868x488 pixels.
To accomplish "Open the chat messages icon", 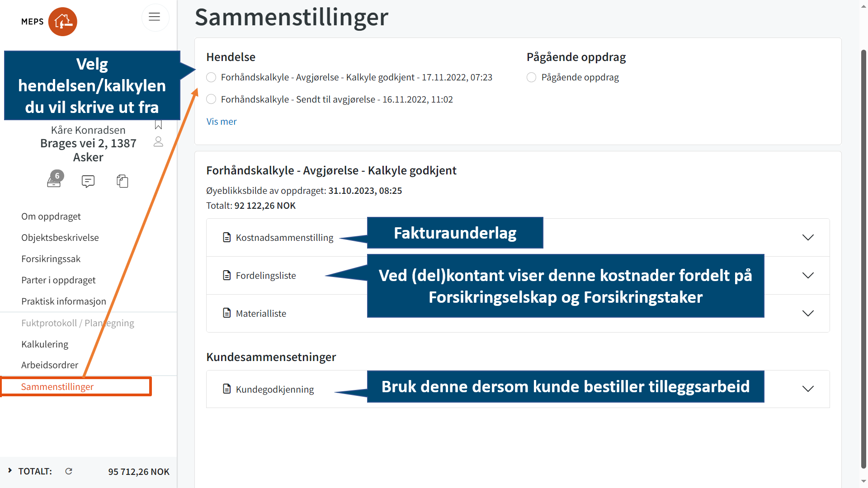I will click(x=88, y=181).
